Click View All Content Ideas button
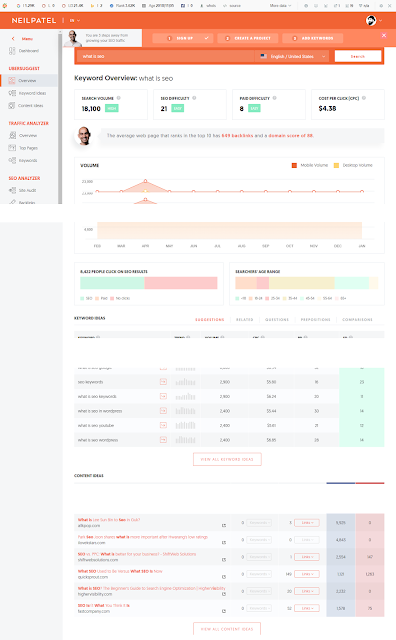The image size is (396, 640). [227, 629]
